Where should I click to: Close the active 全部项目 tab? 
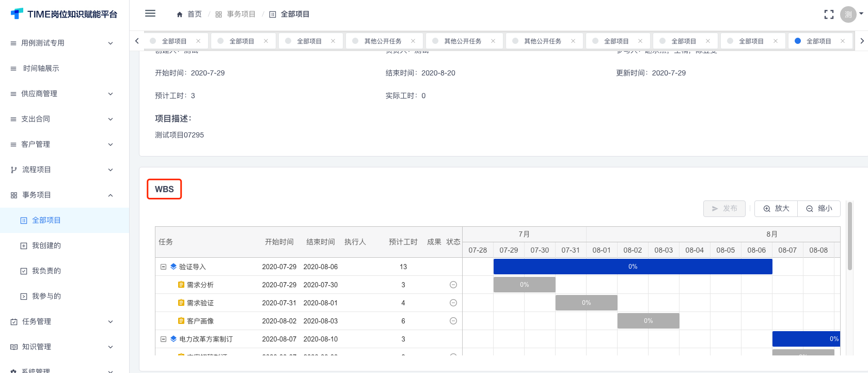pyautogui.click(x=843, y=41)
